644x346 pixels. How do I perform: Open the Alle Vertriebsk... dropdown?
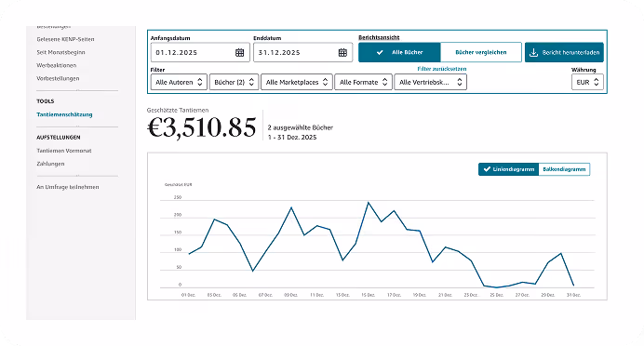pos(431,82)
